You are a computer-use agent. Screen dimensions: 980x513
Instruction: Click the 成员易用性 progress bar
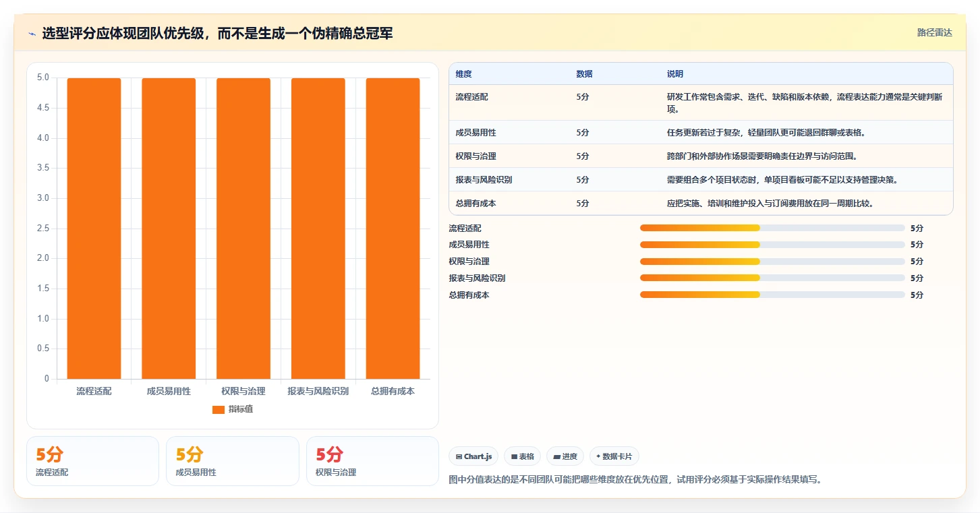click(772, 245)
